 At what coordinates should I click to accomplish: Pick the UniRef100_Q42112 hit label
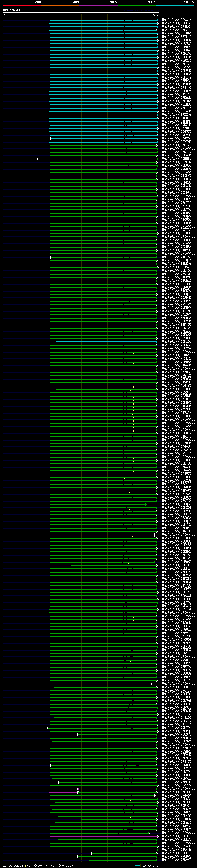(177, 94)
